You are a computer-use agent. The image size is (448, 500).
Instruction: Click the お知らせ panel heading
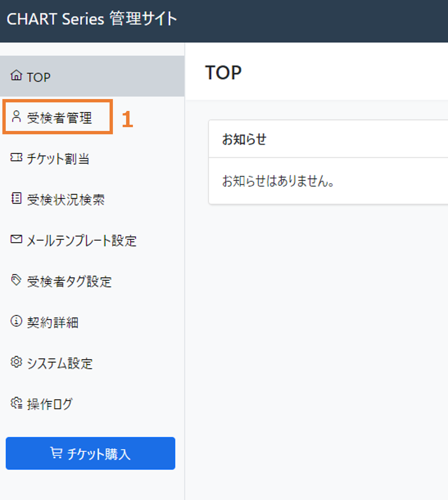pyautogui.click(x=244, y=139)
